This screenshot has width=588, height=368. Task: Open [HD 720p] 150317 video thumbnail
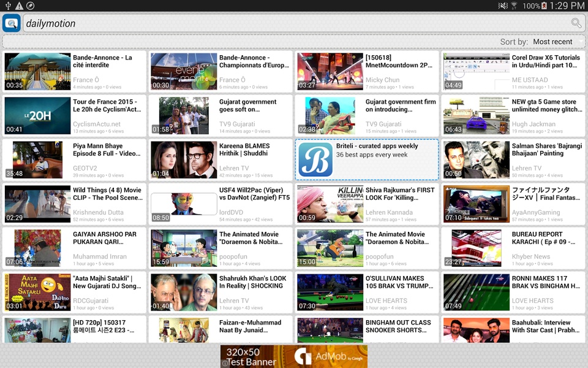pos(37,330)
